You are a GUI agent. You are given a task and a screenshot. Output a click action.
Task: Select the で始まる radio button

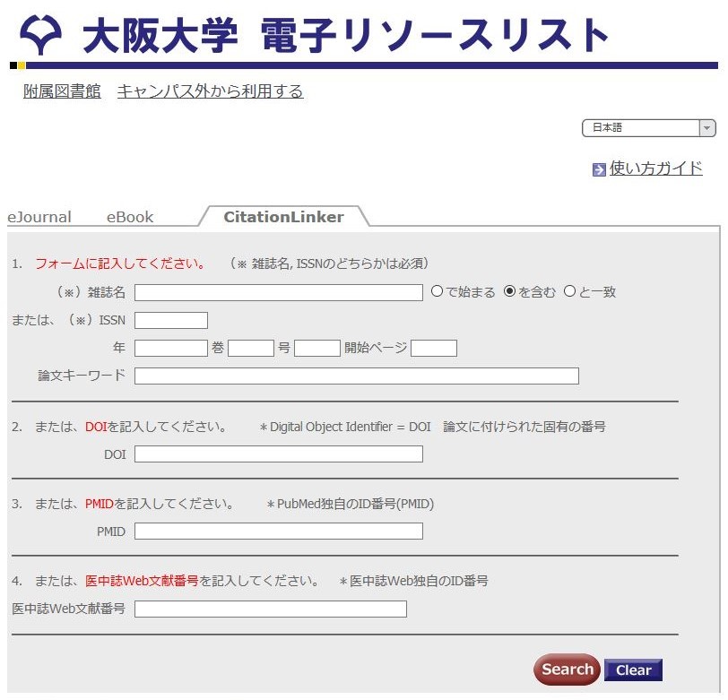click(x=437, y=291)
